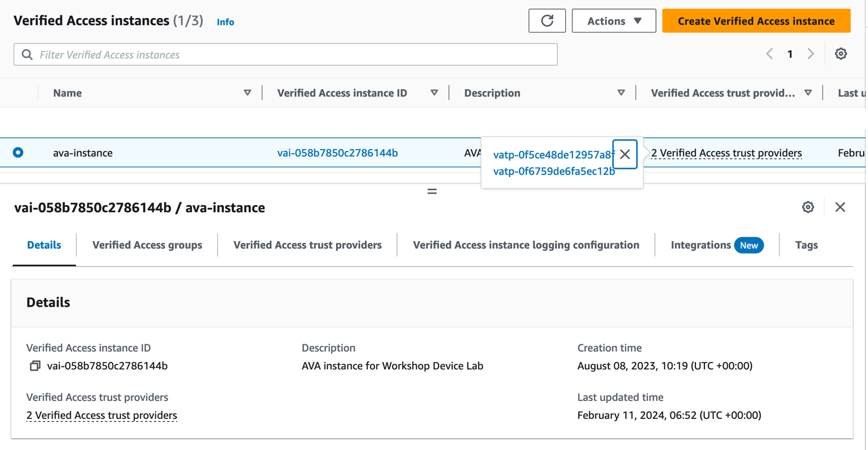
Task: Click the previous page arrow
Action: [x=769, y=54]
